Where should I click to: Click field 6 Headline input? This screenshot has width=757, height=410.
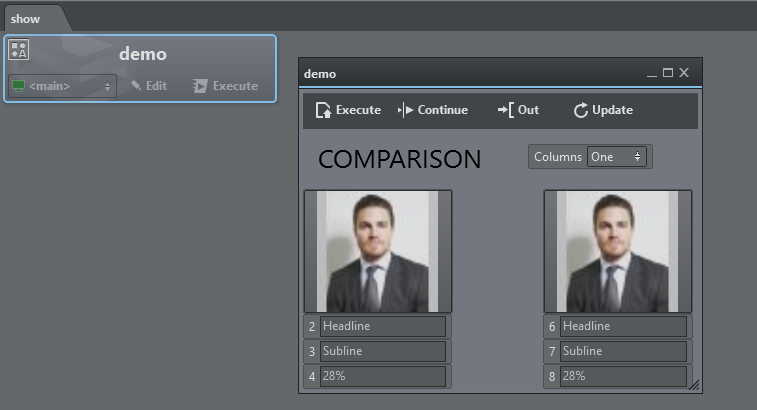click(623, 326)
